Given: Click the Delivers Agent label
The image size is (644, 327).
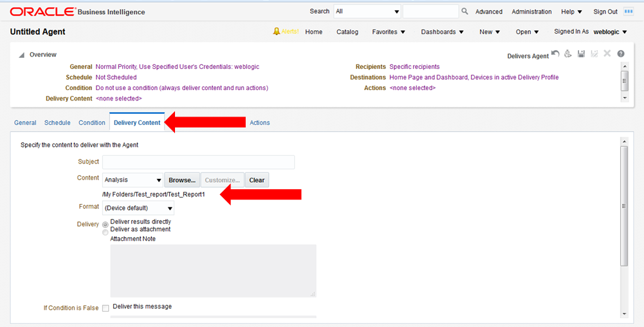Looking at the screenshot, I should tap(528, 56).
